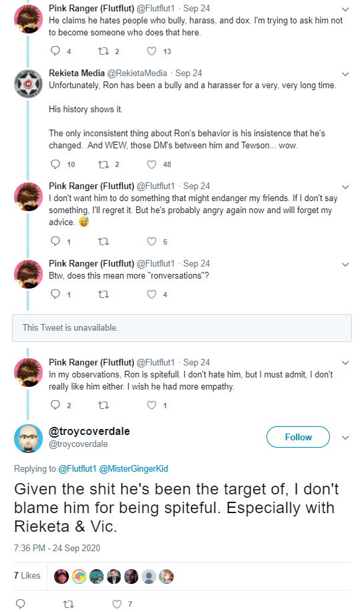364x612 pixels.
Task: Follow @troycoverdale
Action: [x=298, y=437]
